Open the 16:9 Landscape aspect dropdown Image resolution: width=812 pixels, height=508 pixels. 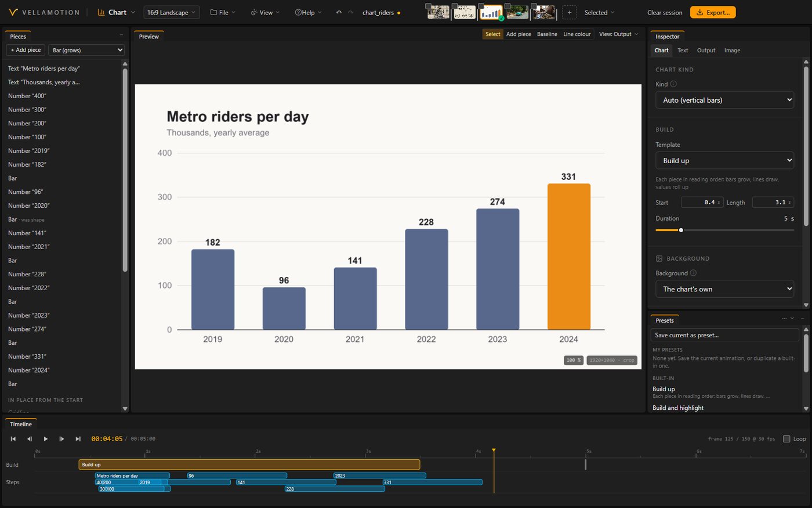click(172, 12)
